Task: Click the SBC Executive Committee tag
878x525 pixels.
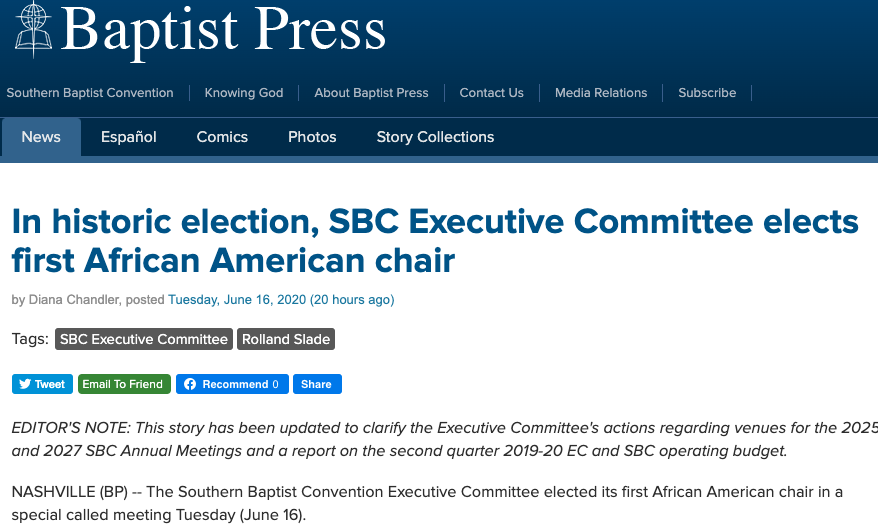Action: (x=144, y=339)
